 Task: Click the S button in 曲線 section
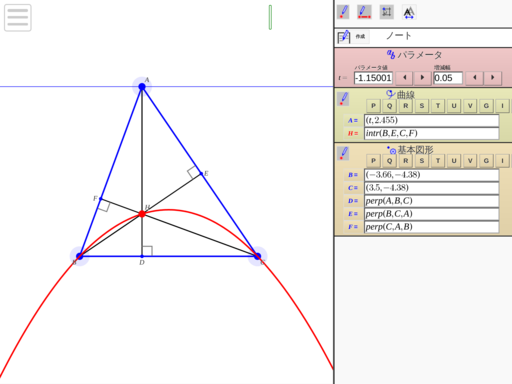(422, 106)
